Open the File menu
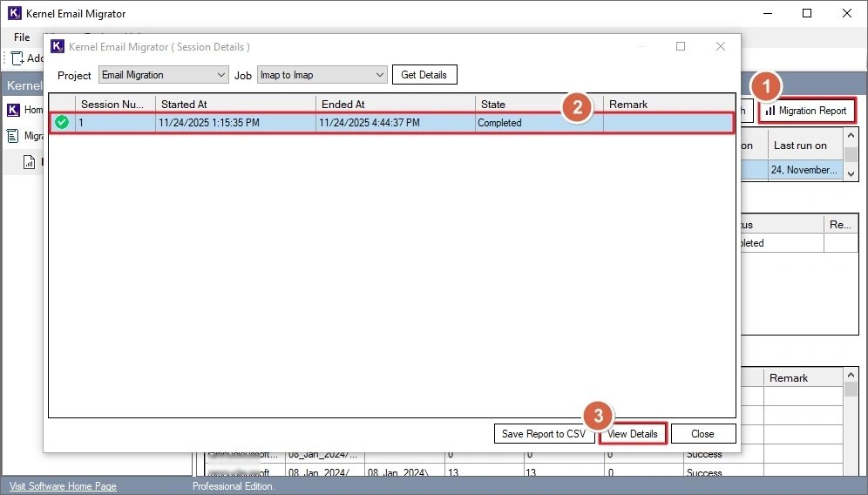Image resolution: width=868 pixels, height=495 pixels. (x=22, y=37)
